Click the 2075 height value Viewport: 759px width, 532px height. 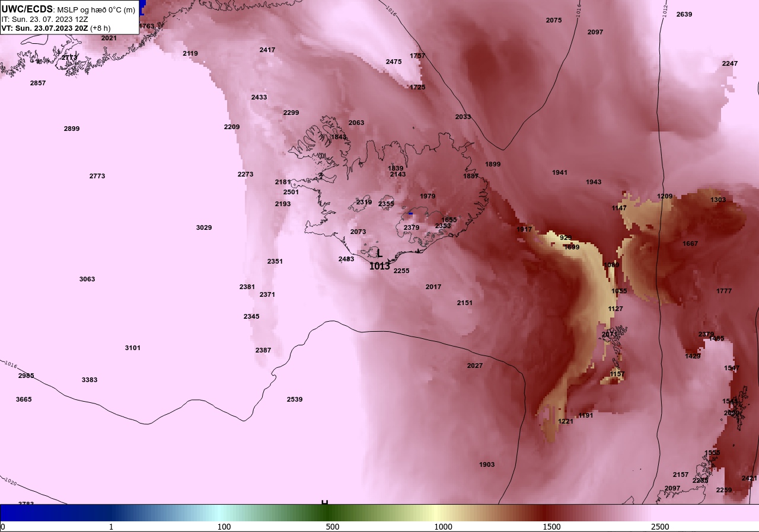554,20
